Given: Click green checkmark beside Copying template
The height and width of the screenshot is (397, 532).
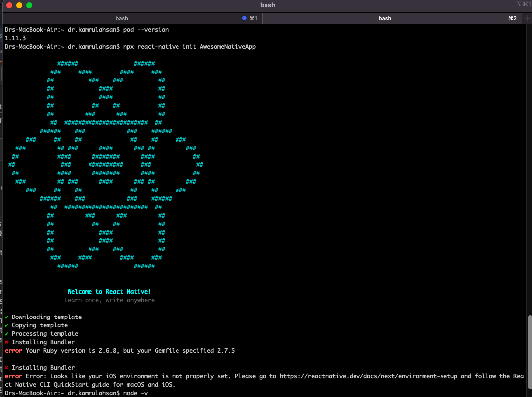Looking at the screenshot, I should pos(7,325).
